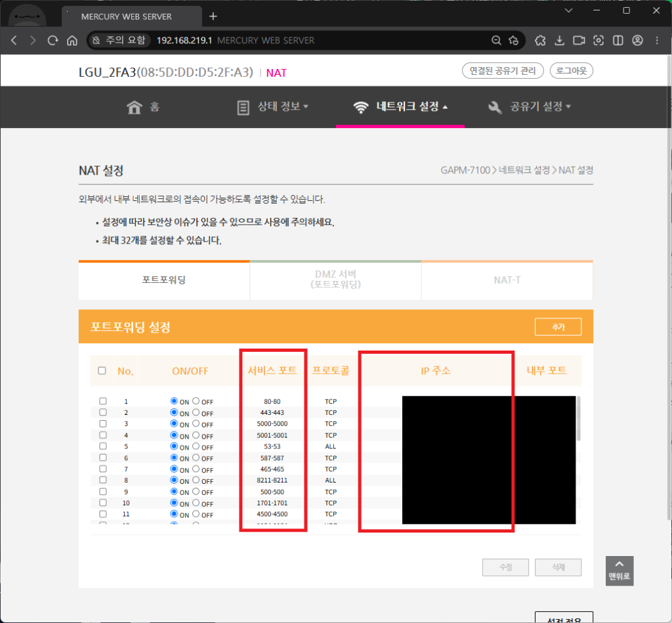Click the screenshot capture toolbar icon
This screenshot has height=623, width=672.
point(598,40)
